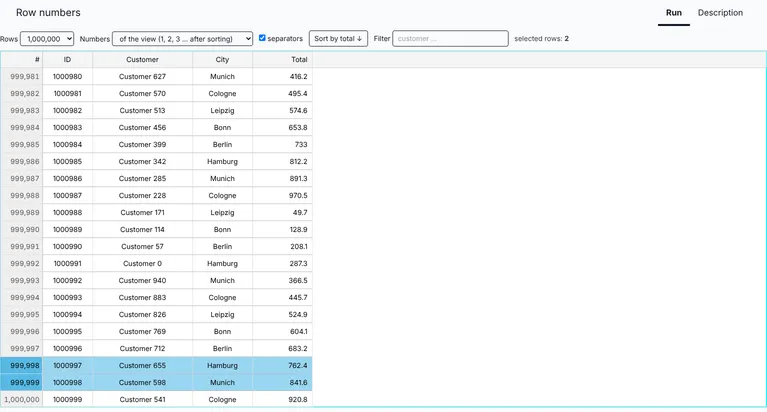Screen dimensions: 767x412
Task: Click the Total value 920.8
Action: click(x=282, y=400)
